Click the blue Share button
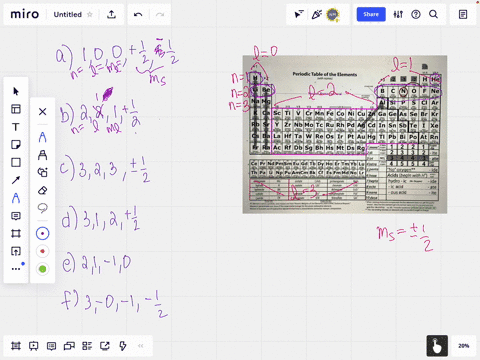This screenshot has width=480, height=360. pyautogui.click(x=371, y=14)
